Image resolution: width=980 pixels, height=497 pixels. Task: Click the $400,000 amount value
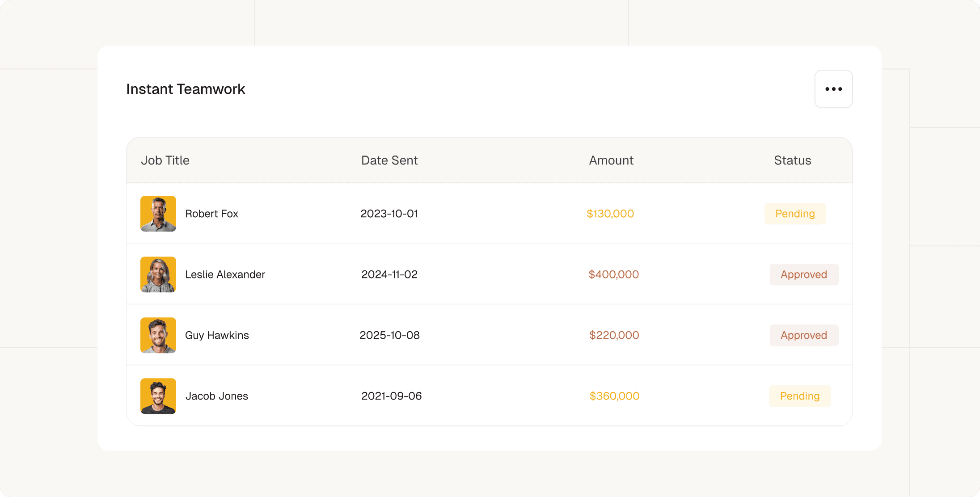coord(613,274)
